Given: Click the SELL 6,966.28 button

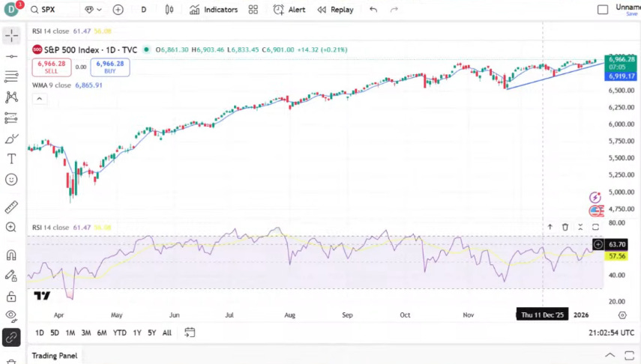Looking at the screenshot, I should (x=52, y=67).
